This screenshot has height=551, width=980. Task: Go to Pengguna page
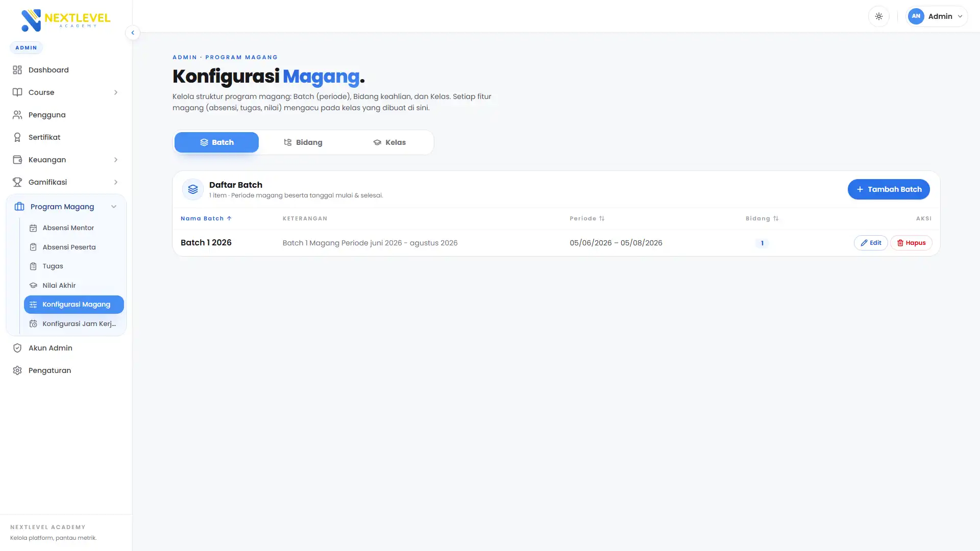tap(66, 115)
